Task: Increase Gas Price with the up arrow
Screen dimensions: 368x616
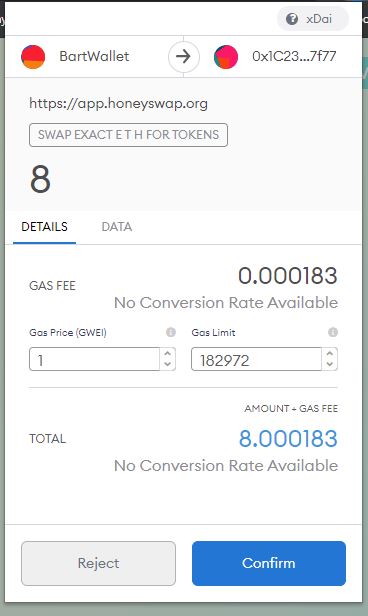Action: (168, 354)
